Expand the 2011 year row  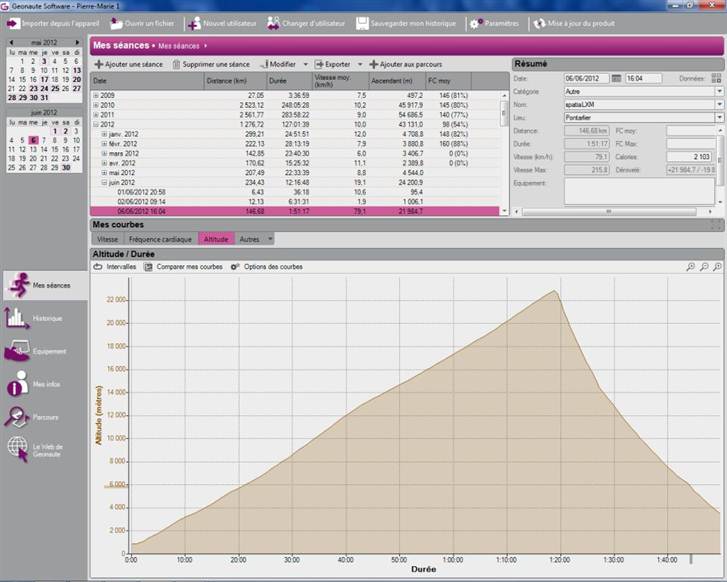tap(96, 115)
